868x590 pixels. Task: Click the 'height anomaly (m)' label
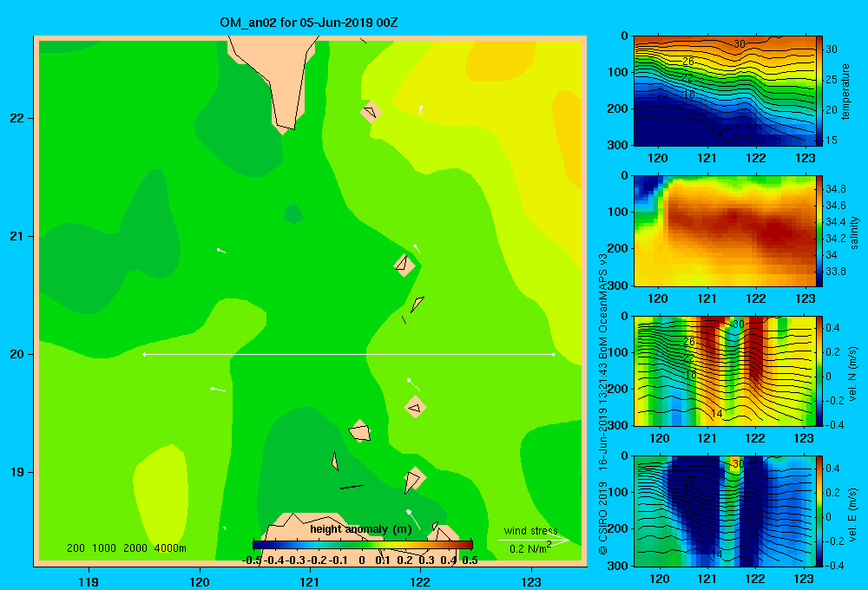click(x=361, y=529)
